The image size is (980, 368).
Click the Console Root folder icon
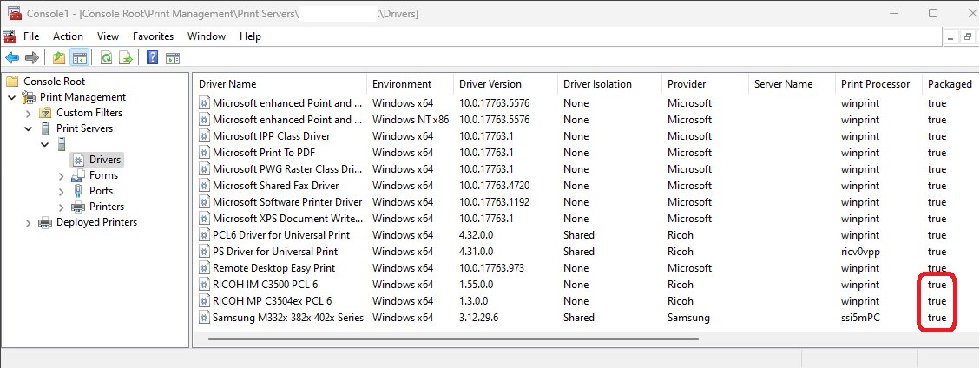12,82
